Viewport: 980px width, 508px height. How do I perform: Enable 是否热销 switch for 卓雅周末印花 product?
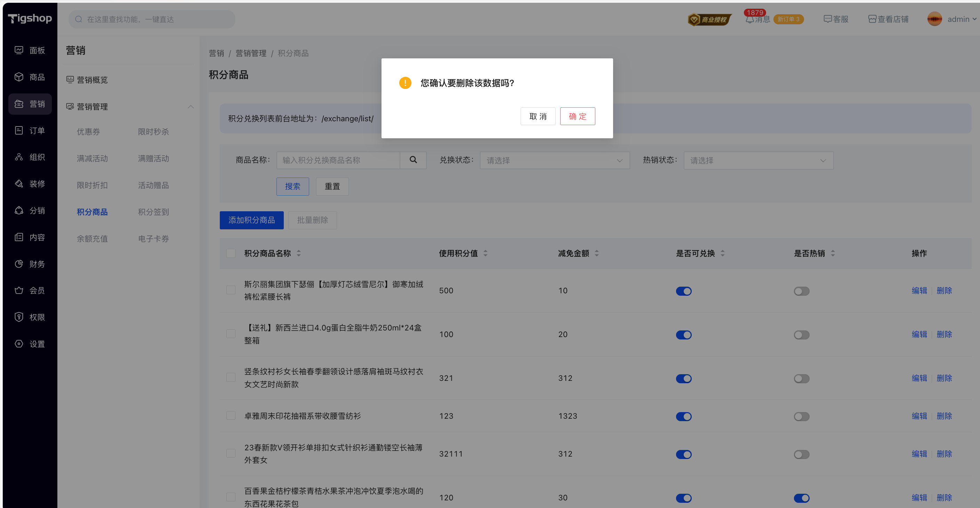pos(801,416)
